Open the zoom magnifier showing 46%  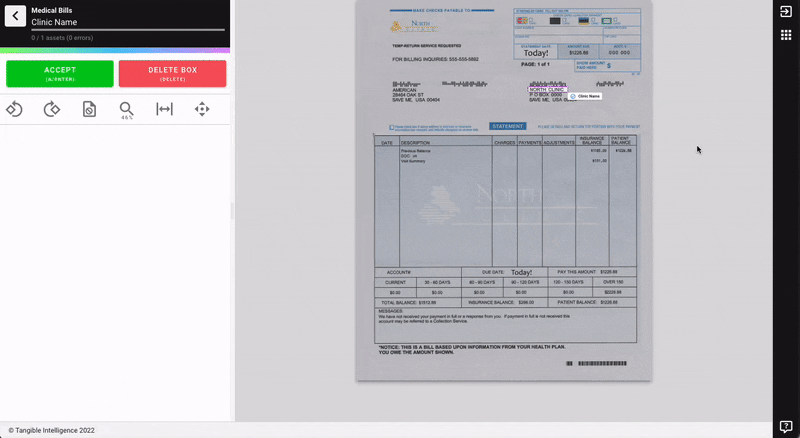coord(127,110)
